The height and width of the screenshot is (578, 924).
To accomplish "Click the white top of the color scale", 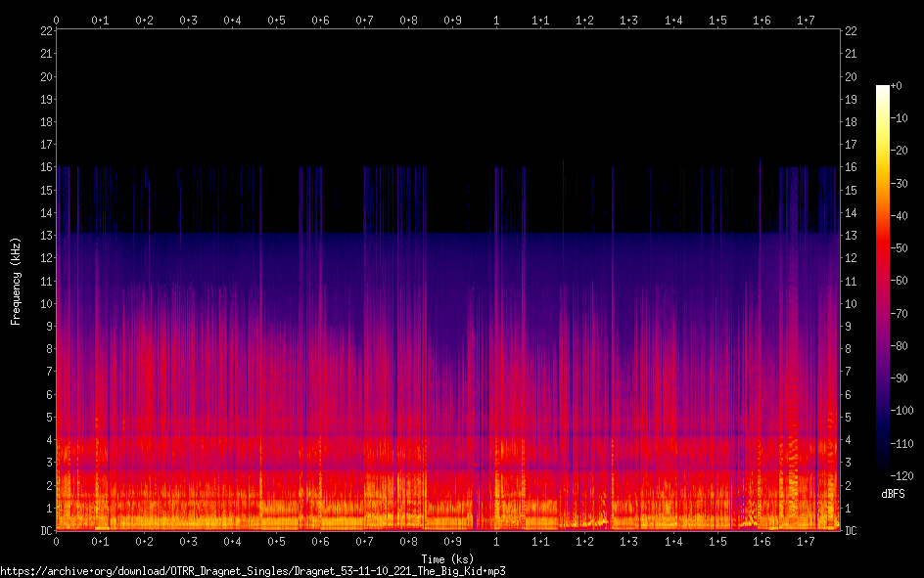I will [x=883, y=89].
